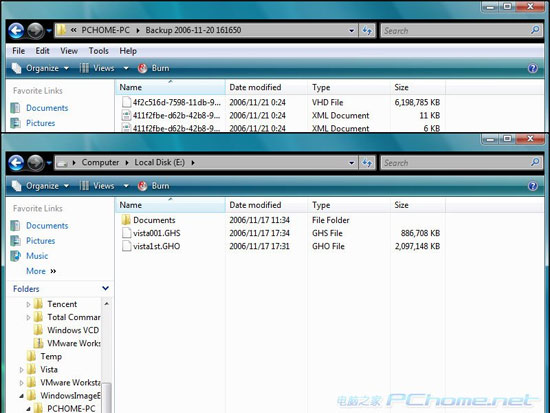
Task: Click PCHOME-PC in the Backup address bar
Action: click(105, 30)
